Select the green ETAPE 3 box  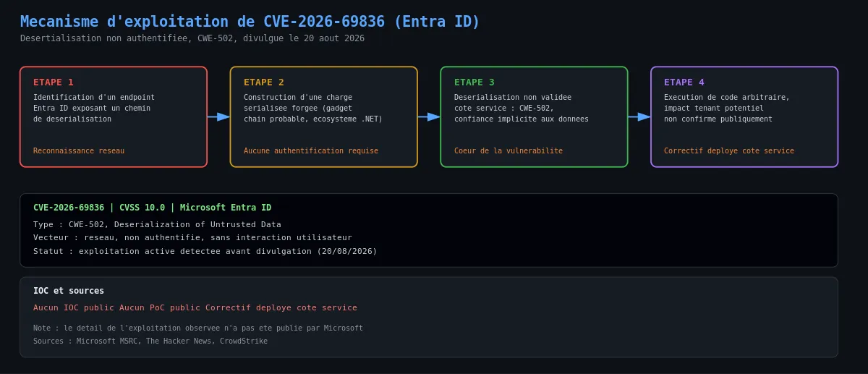coord(534,116)
